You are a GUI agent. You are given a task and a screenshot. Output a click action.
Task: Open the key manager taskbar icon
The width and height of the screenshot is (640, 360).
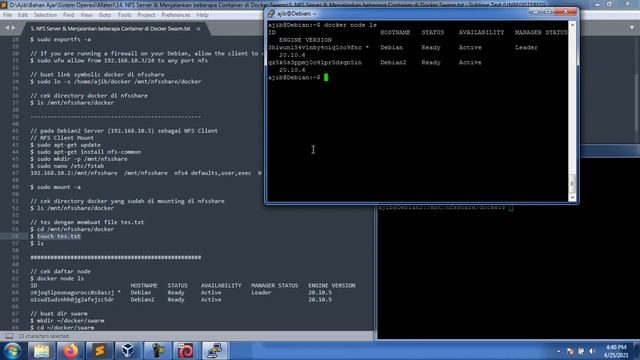157,351
